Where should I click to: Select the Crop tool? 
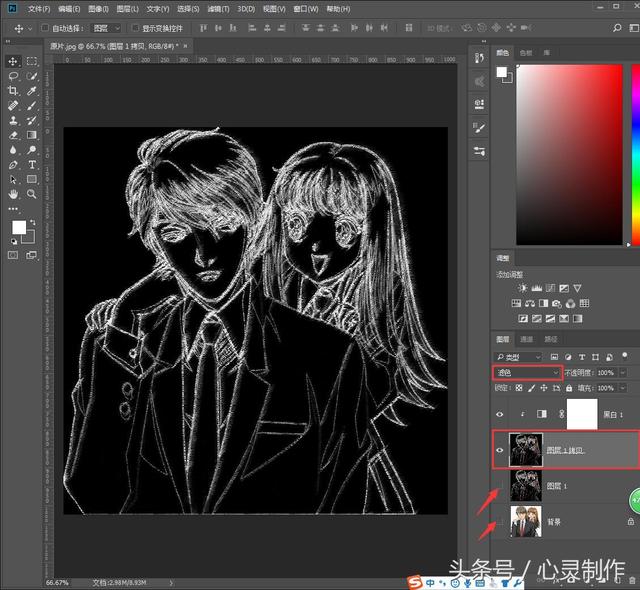13,91
